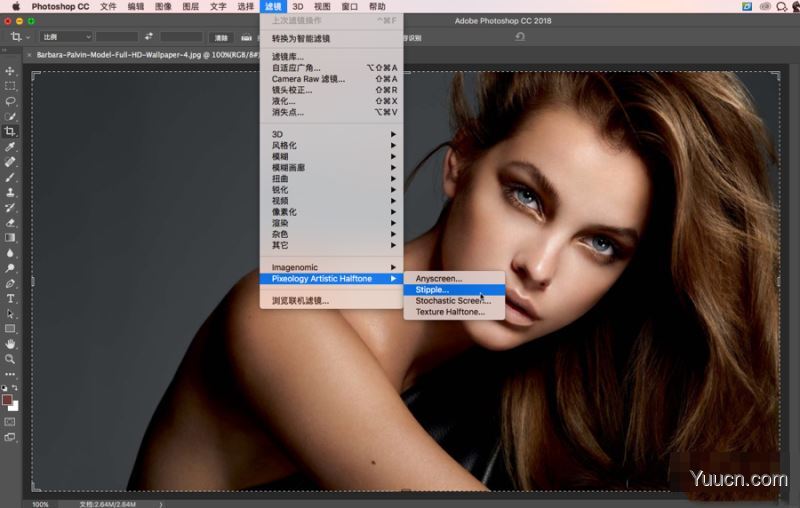
Task: Open the 滤镜库... filter gallery item
Action: [331, 57]
